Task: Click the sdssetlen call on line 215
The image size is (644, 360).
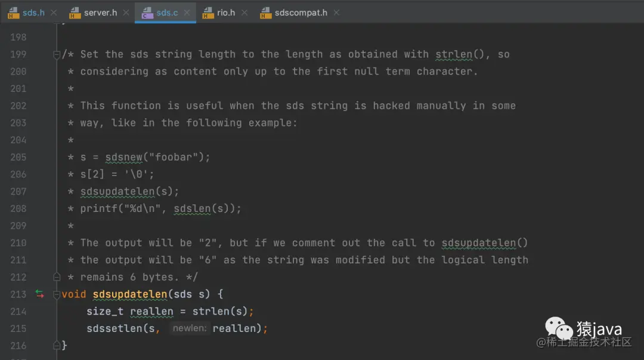Action: coord(114,328)
